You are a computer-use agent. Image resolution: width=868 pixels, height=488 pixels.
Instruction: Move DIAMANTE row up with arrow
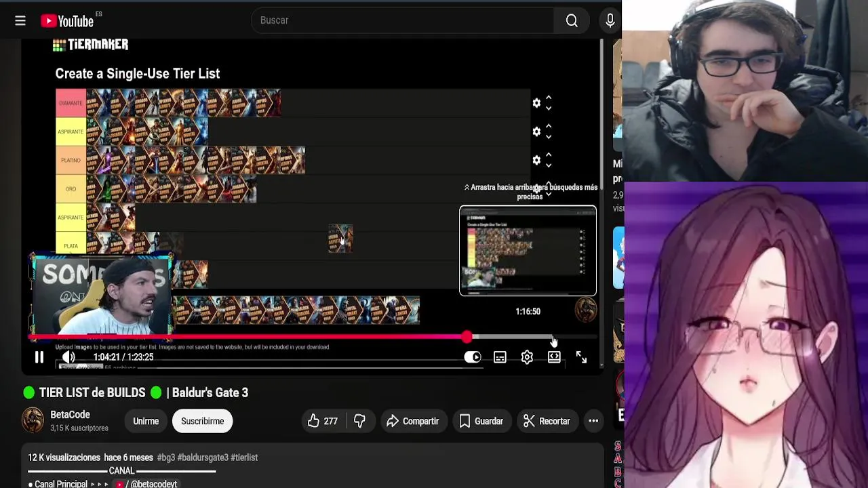coord(549,98)
